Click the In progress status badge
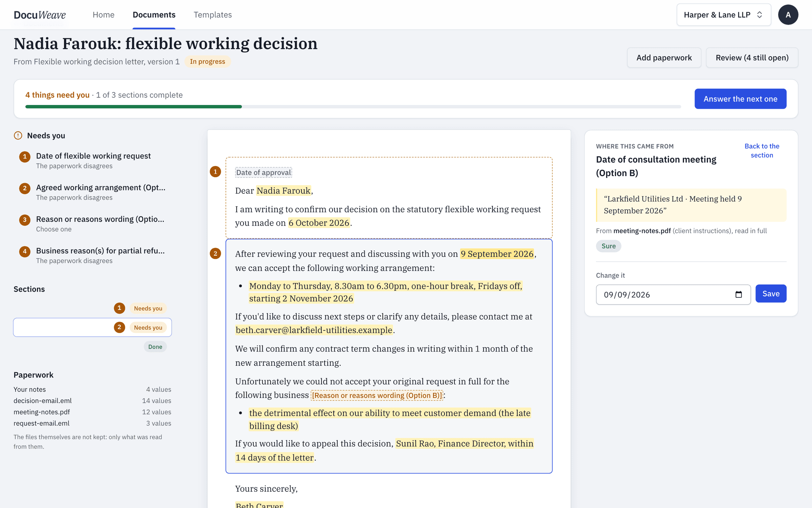The width and height of the screenshot is (812, 508). point(207,61)
